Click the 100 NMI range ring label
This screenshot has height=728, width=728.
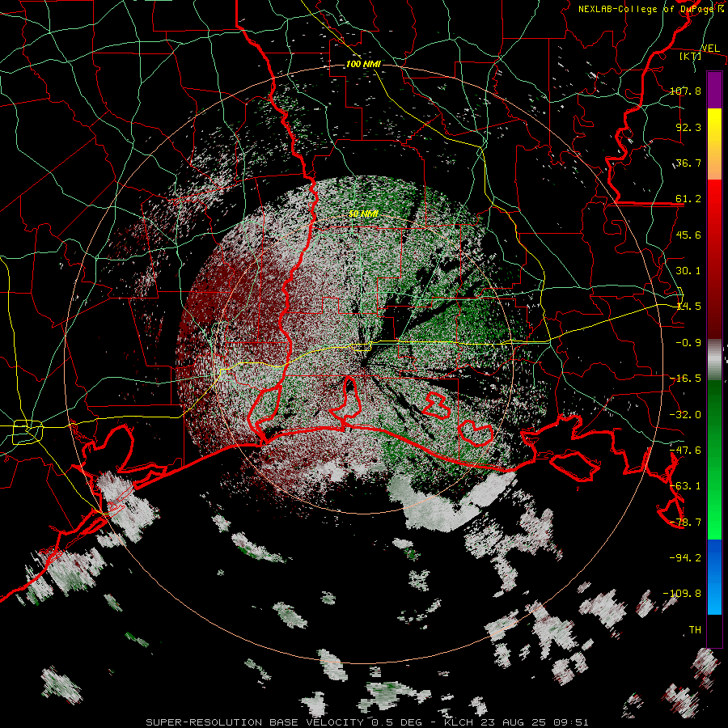[x=363, y=65]
